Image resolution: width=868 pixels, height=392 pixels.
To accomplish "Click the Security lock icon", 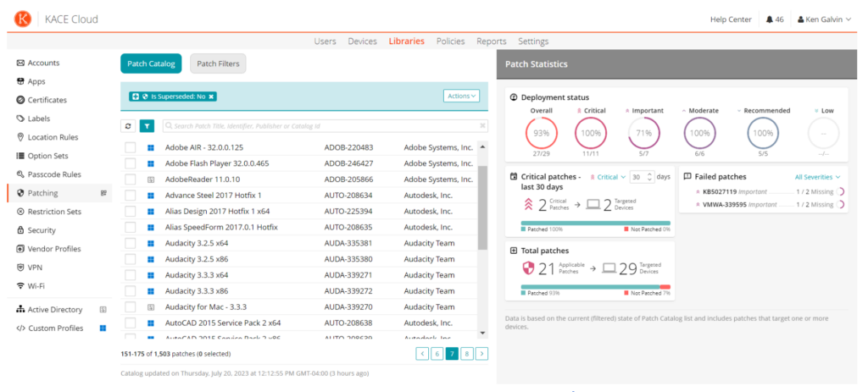I will click(x=20, y=230).
